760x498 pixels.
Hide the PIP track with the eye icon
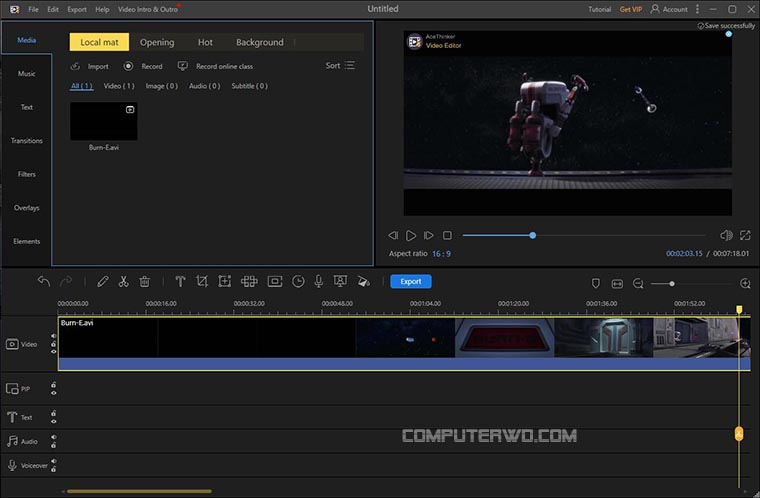(54, 393)
